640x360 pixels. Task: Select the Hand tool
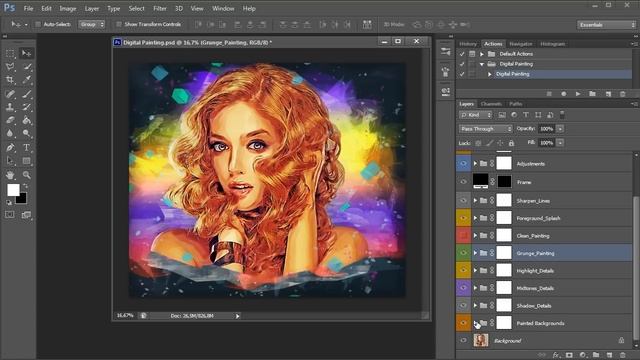tap(10, 175)
